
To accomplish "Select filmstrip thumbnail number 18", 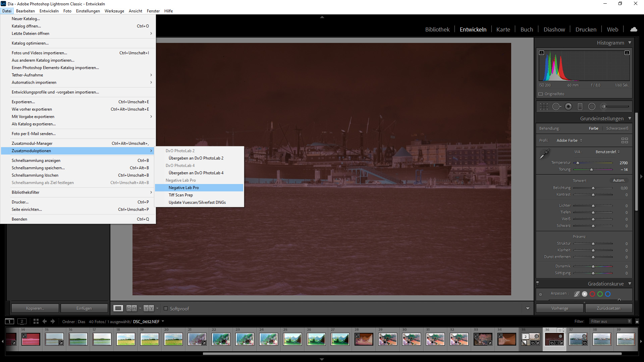I will (x=126, y=339).
